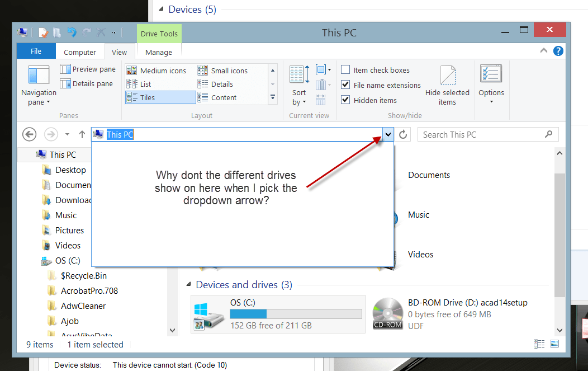Toggle the Preview pane button

pos(88,69)
